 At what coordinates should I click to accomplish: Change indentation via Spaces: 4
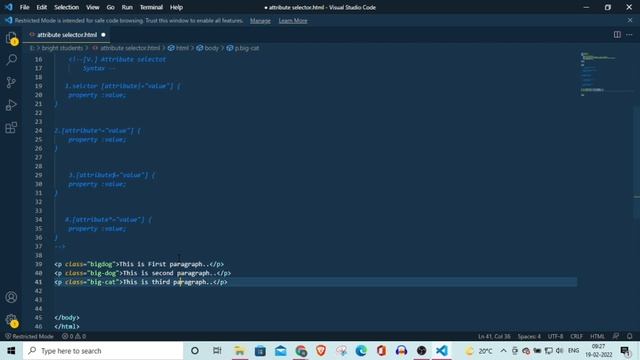529,336
